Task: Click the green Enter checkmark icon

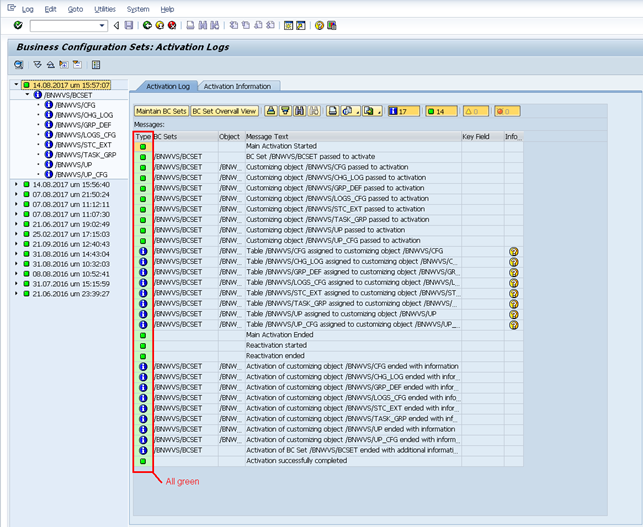Action: pyautogui.click(x=20, y=25)
